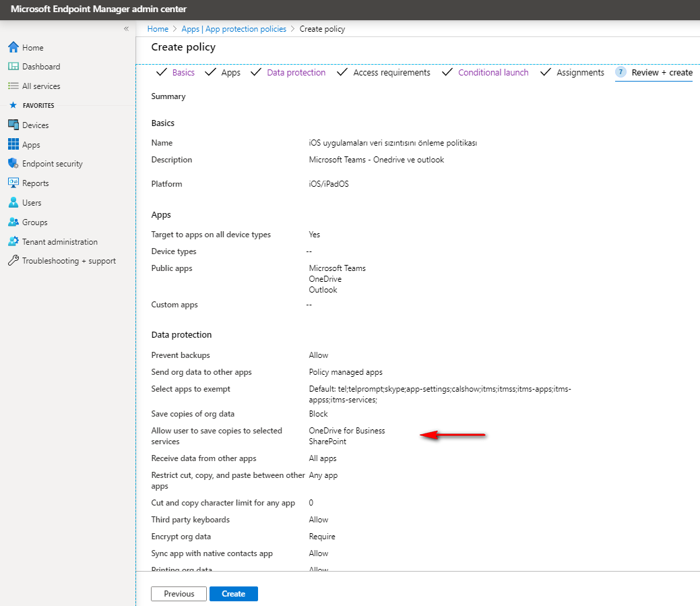Click the SharePoint value
The width and height of the screenshot is (700, 606).
pyautogui.click(x=327, y=442)
